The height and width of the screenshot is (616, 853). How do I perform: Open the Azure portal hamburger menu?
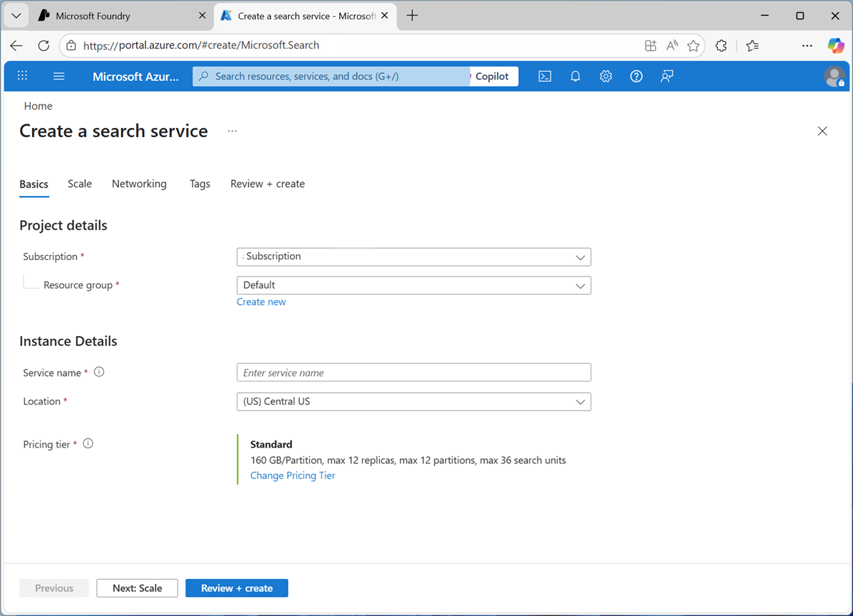59,76
